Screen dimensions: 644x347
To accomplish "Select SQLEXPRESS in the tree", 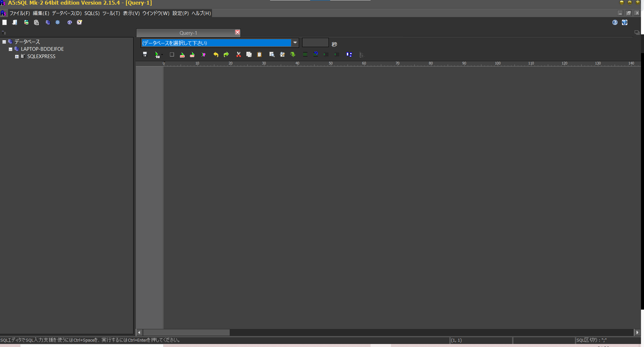I will click(41, 56).
